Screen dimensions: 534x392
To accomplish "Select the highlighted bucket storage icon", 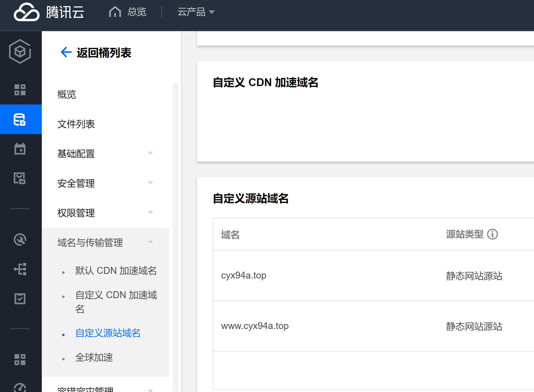I will tap(20, 119).
